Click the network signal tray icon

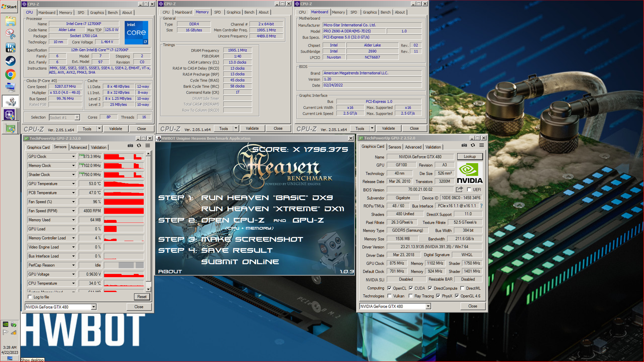(14, 332)
